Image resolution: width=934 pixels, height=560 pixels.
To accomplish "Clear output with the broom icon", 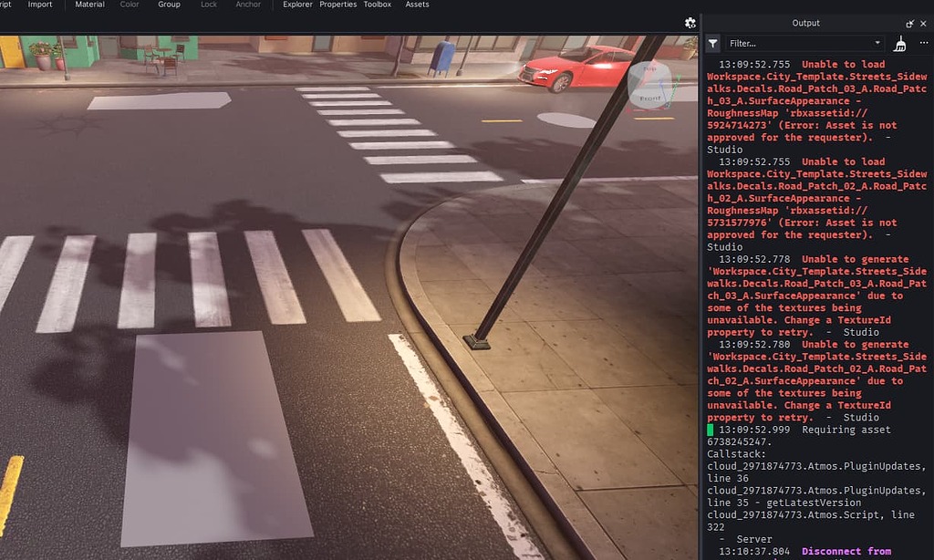I will (900, 44).
